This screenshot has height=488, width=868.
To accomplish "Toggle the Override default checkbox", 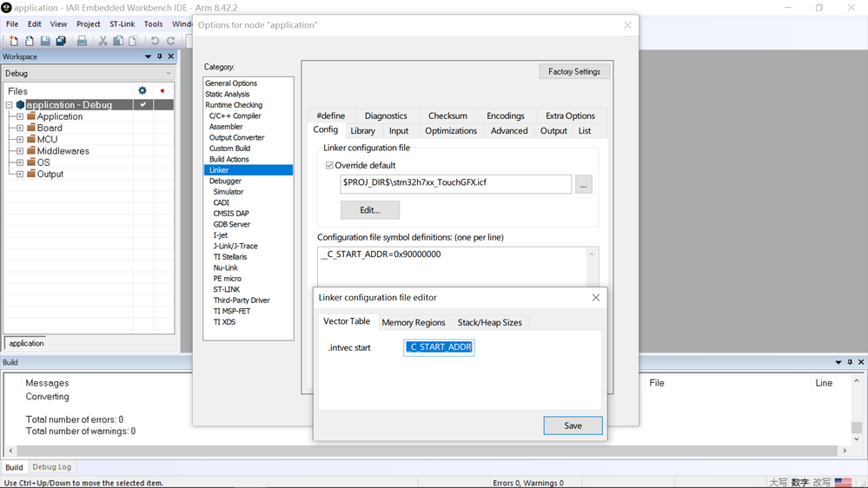I will (329, 166).
